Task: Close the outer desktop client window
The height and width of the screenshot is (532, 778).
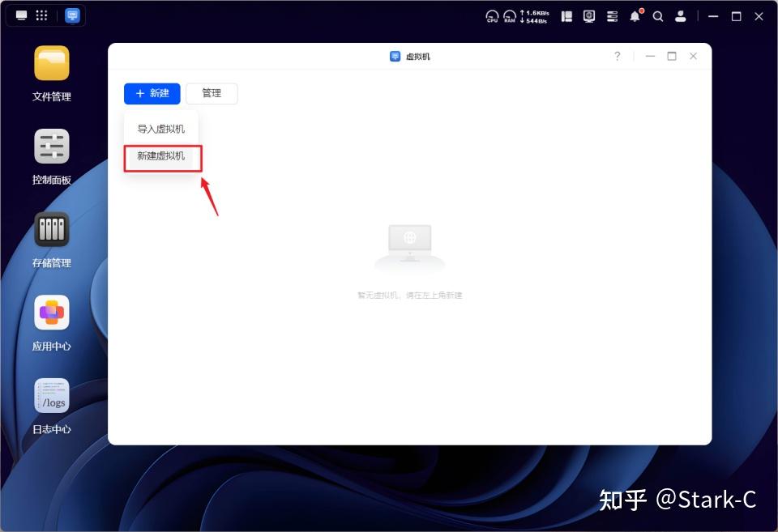Action: coord(759,16)
